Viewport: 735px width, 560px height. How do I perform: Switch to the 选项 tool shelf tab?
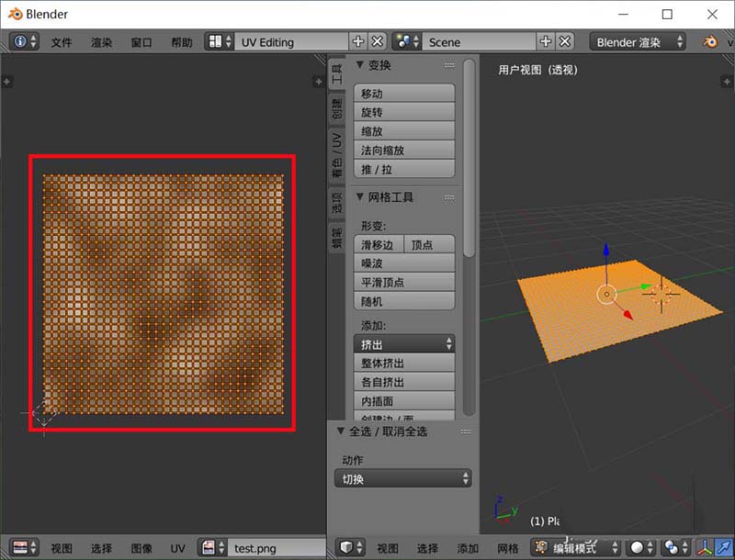[336, 202]
